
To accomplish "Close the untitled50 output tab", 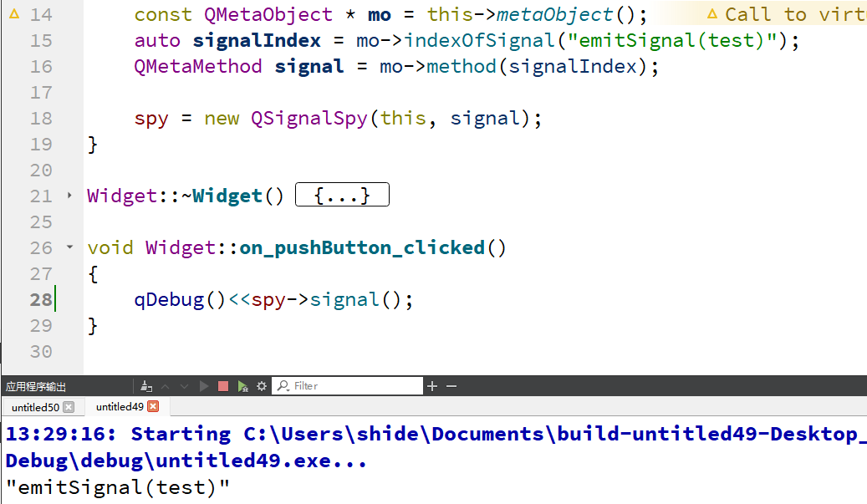I will pyautogui.click(x=69, y=407).
